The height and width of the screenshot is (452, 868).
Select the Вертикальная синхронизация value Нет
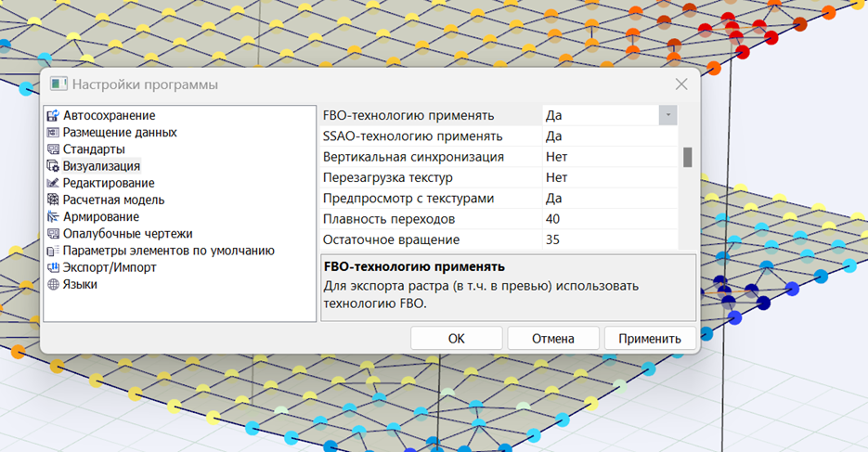tap(609, 157)
